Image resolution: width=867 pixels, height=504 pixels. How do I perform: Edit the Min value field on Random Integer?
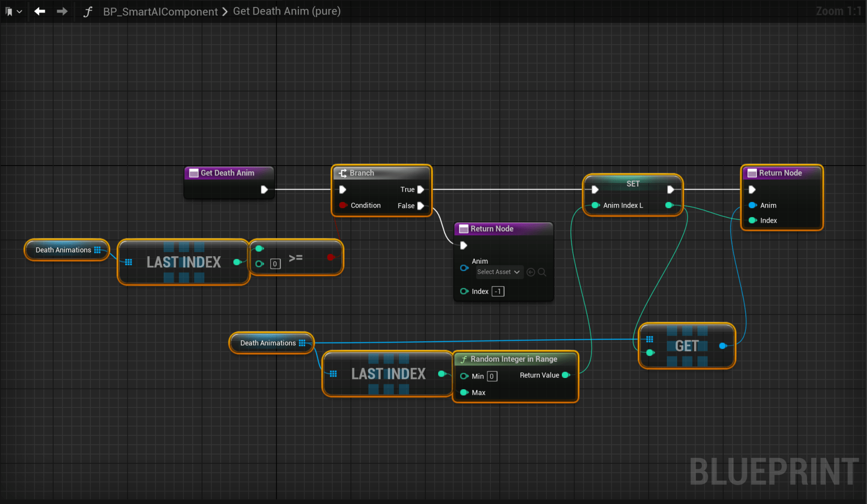pyautogui.click(x=492, y=376)
